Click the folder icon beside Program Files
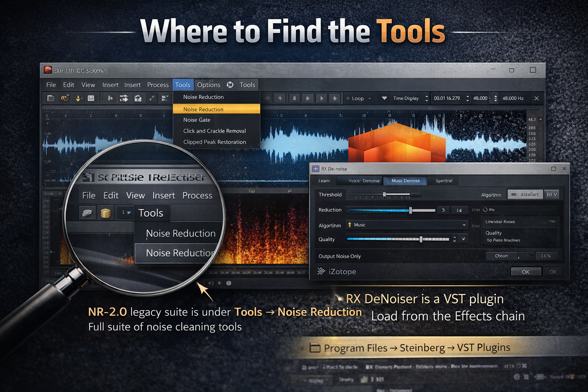 click(315, 348)
